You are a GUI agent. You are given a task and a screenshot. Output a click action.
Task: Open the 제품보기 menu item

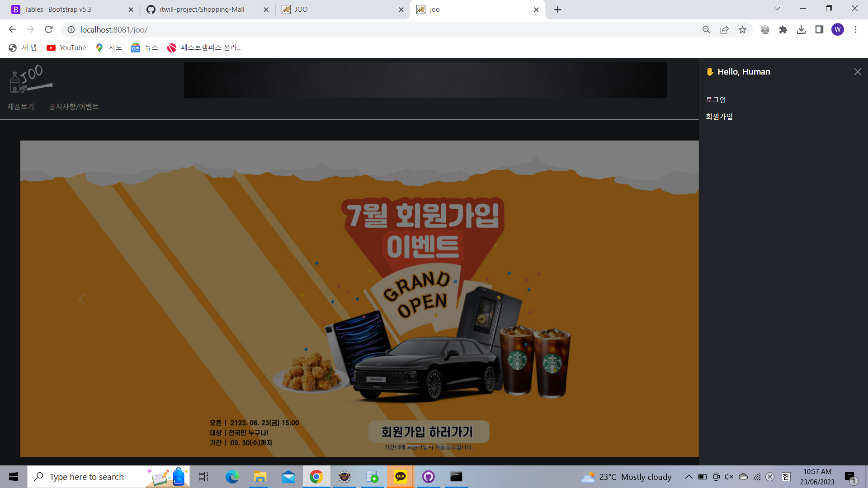pos(21,107)
